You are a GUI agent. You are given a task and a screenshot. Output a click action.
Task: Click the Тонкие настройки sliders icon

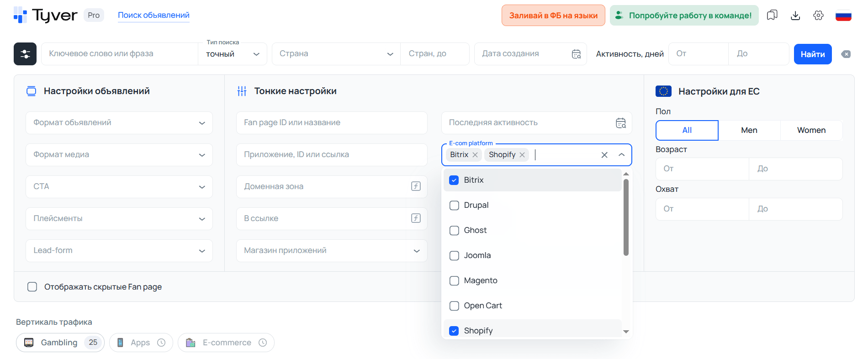pos(242,91)
